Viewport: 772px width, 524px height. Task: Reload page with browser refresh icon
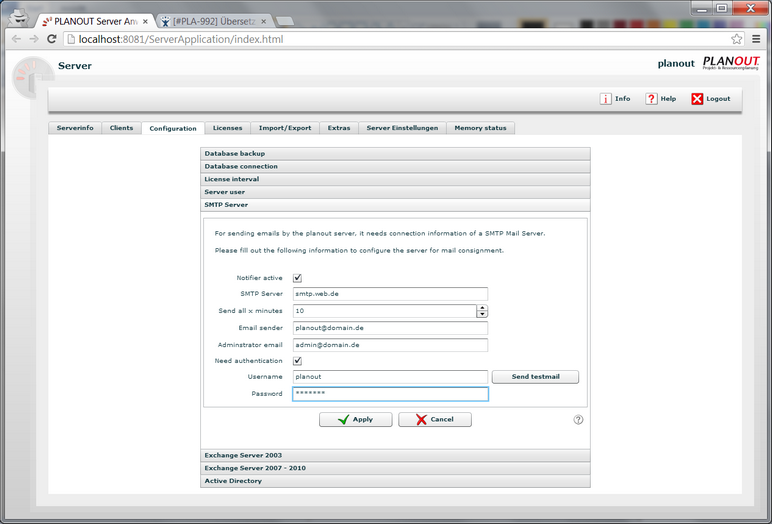pyautogui.click(x=52, y=39)
